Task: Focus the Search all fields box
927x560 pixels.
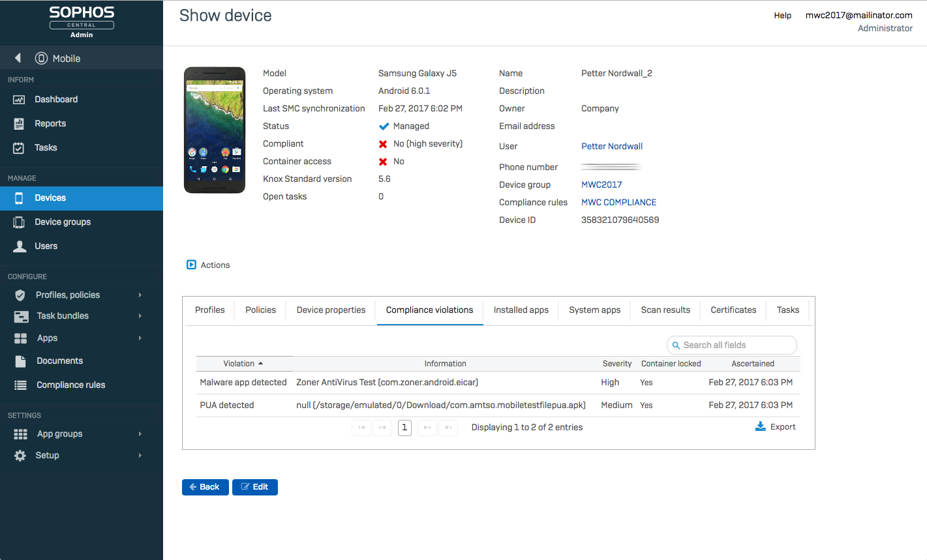Action: pos(732,346)
